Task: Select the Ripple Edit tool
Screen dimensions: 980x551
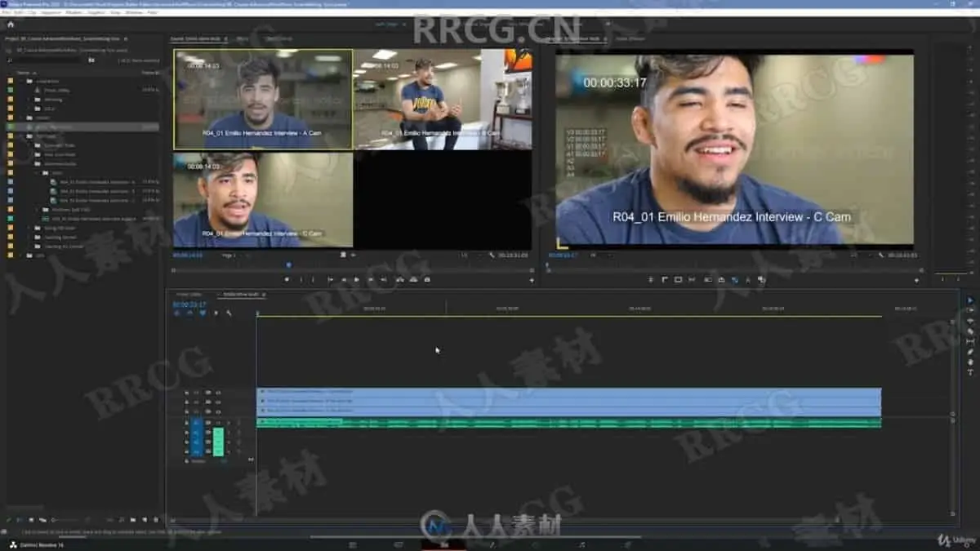Action: [x=970, y=321]
